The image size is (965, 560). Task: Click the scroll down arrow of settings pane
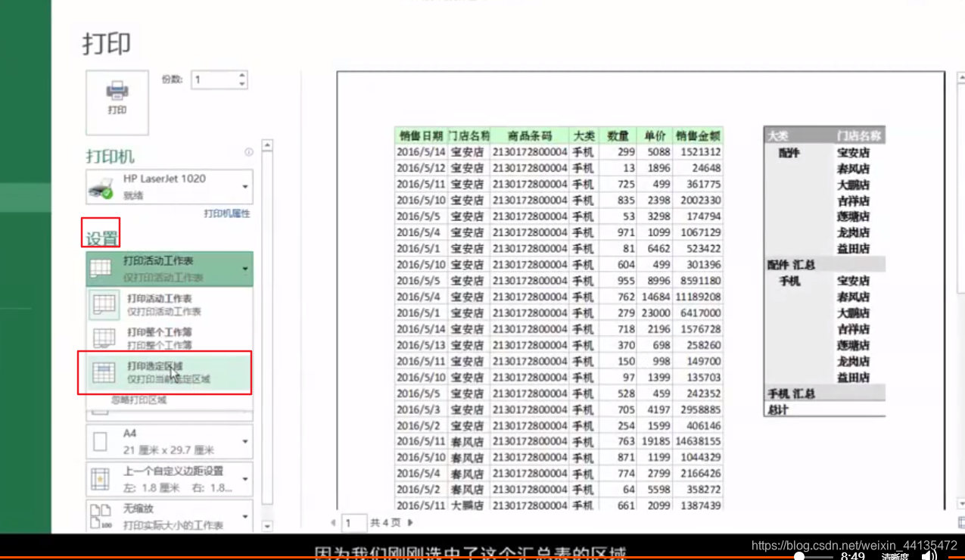click(266, 525)
